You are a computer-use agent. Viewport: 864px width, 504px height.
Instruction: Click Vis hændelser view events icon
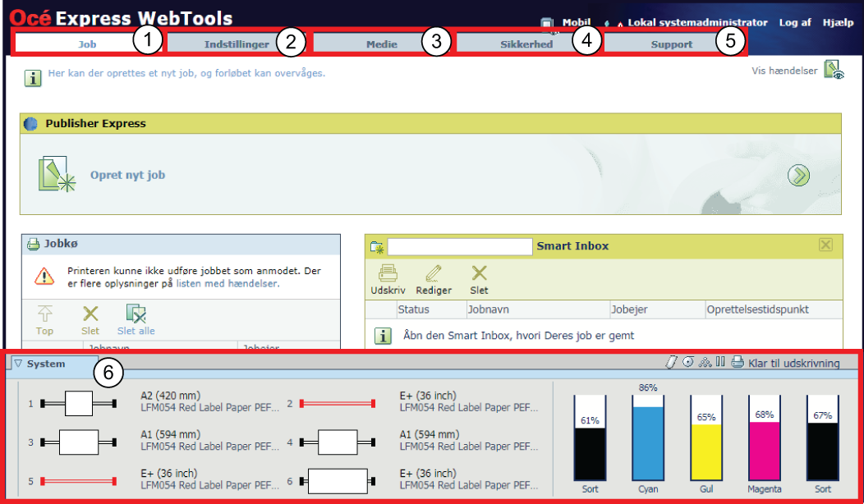[834, 70]
